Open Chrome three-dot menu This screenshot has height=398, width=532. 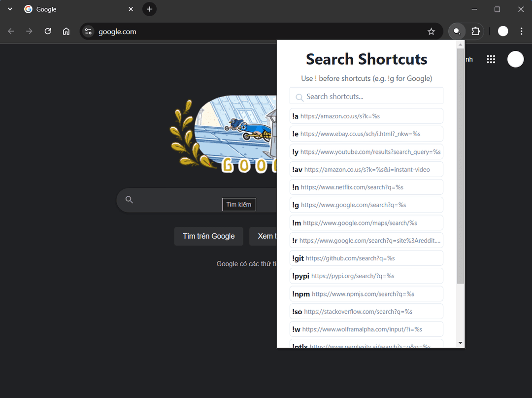tap(521, 32)
